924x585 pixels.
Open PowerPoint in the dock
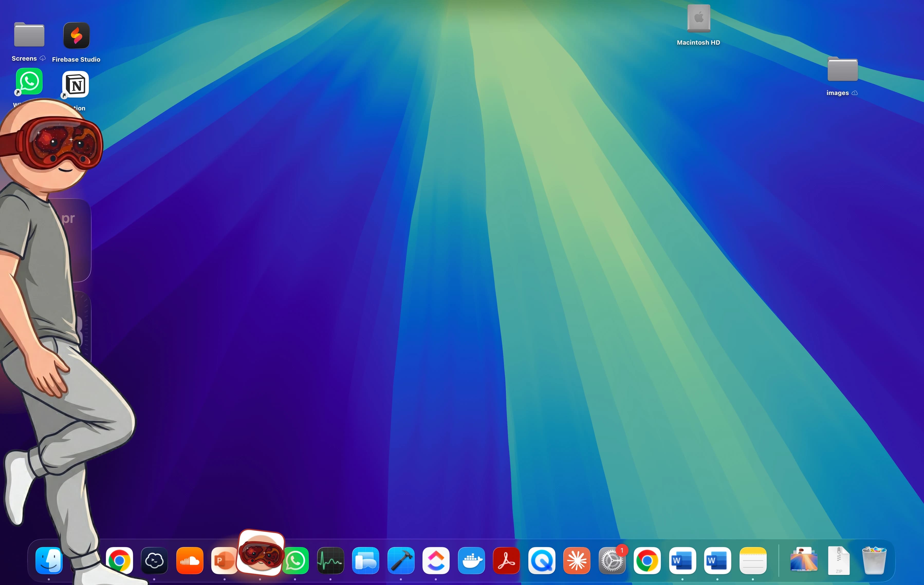point(223,560)
